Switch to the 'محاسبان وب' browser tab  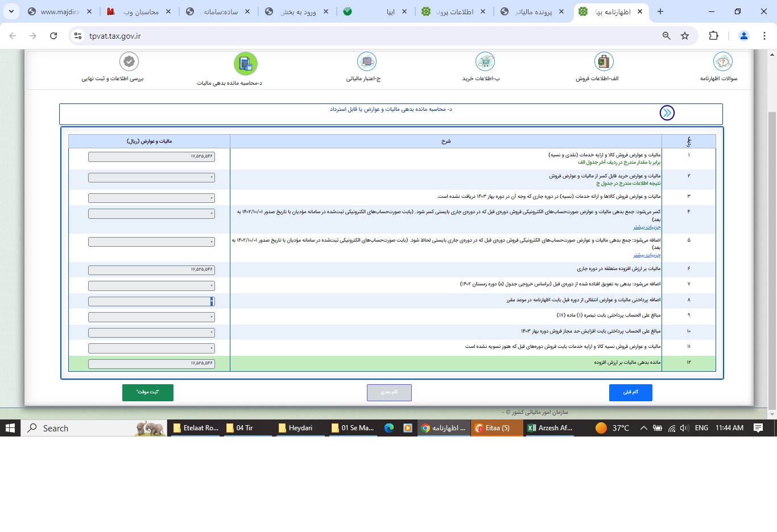coord(140,11)
